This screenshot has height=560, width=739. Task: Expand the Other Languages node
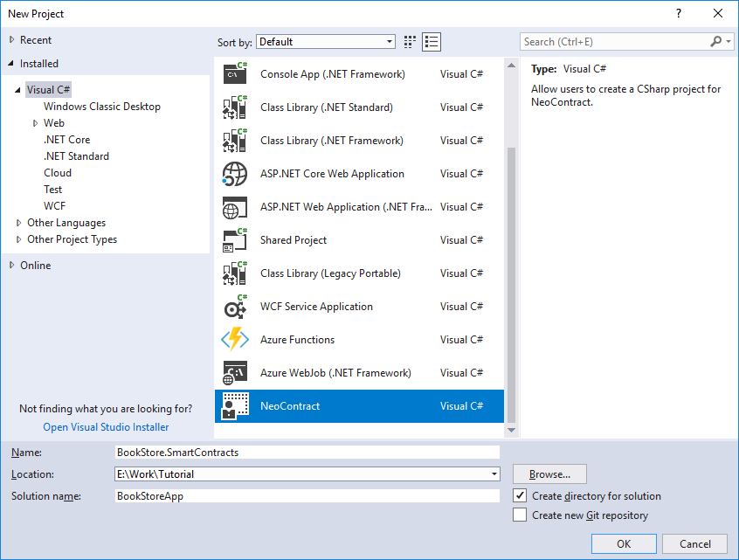[x=19, y=223]
